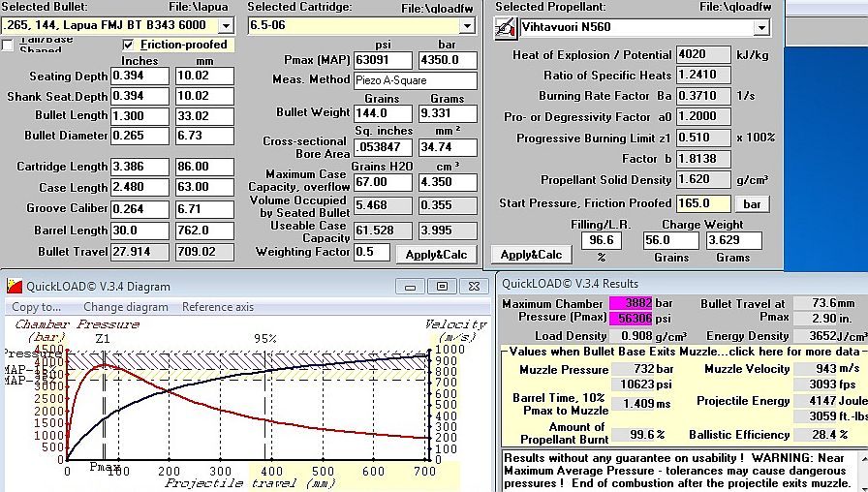Click the Seating Depth inches field
This screenshot has width=868, height=492.
pos(139,76)
